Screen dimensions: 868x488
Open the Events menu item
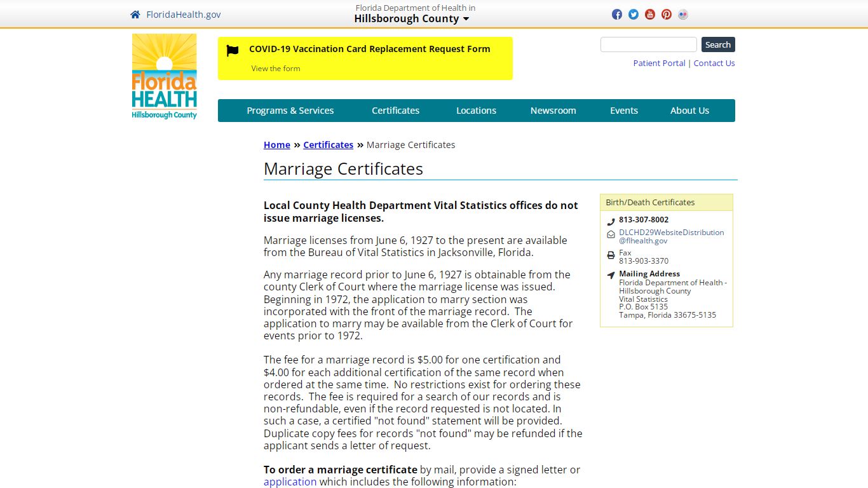[x=624, y=111]
